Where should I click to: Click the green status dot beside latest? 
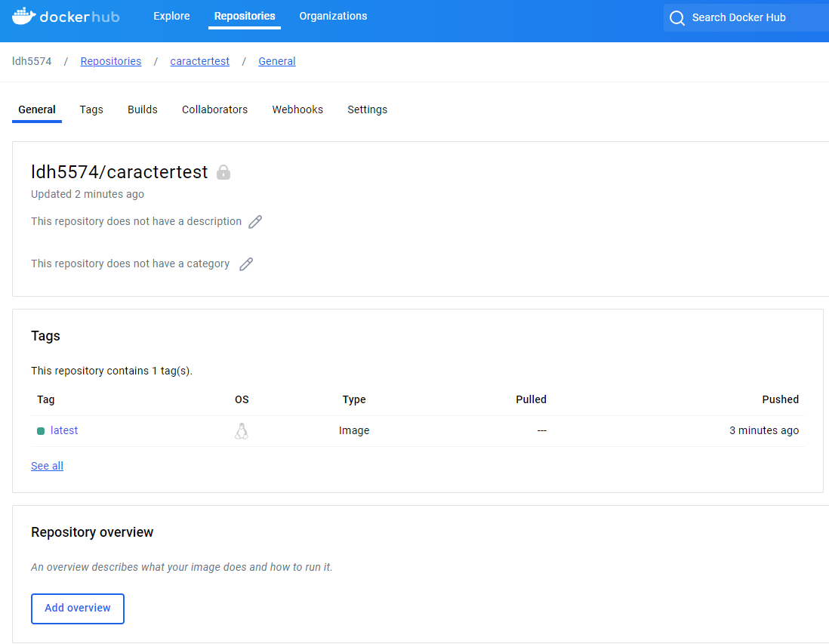click(41, 431)
